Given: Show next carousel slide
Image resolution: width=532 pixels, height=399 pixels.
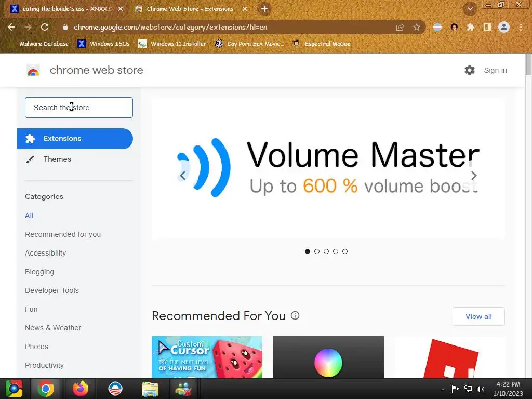Looking at the screenshot, I should point(474,176).
